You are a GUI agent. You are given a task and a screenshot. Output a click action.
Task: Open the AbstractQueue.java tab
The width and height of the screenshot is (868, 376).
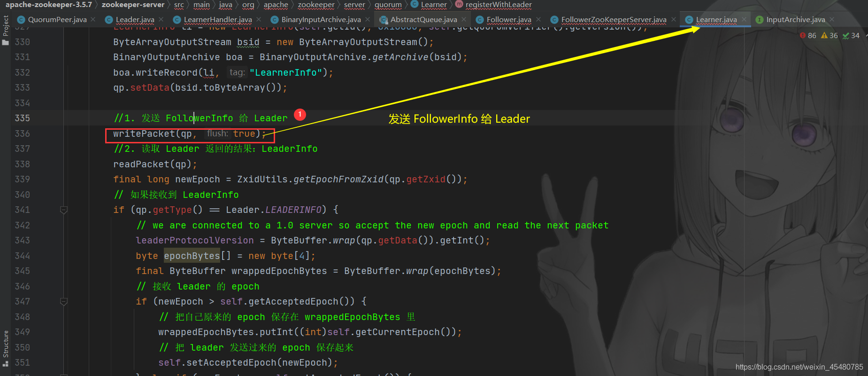(x=423, y=20)
